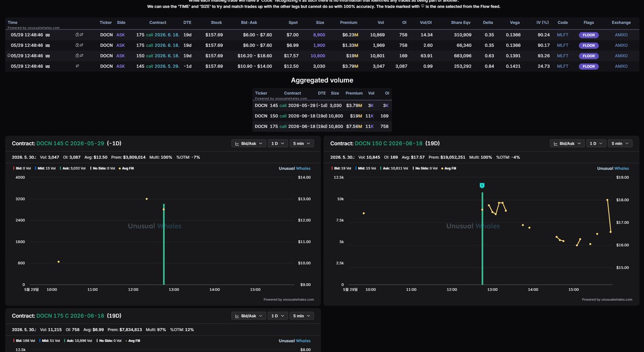
Task: Sort the trades table by the Exchange column header
Action: point(621,23)
